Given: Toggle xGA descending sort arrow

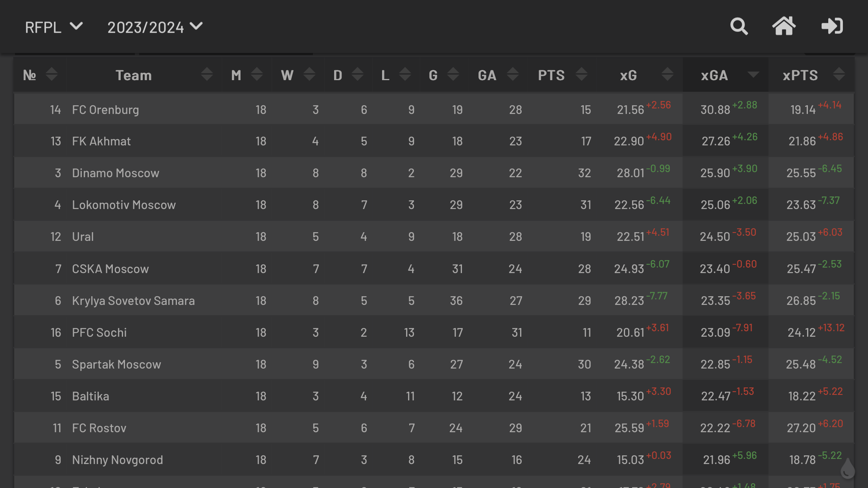Looking at the screenshot, I should 753,74.
